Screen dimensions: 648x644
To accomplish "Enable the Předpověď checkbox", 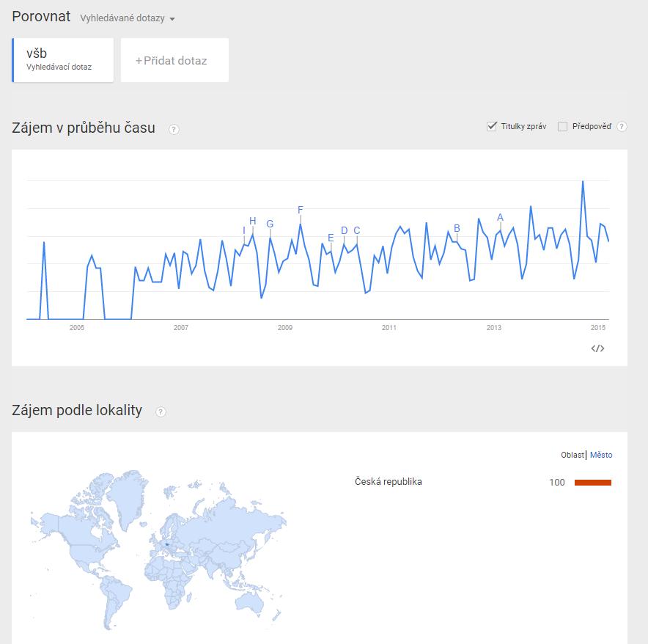I will point(563,126).
